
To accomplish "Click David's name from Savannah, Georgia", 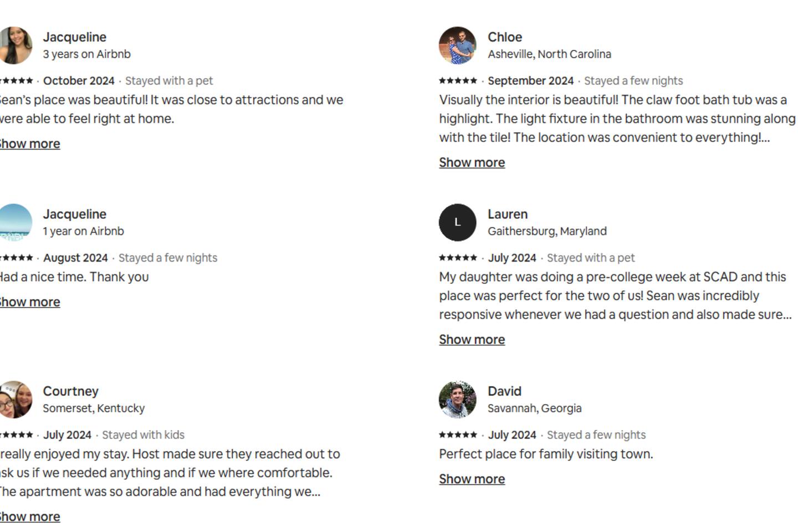I will tap(504, 391).
